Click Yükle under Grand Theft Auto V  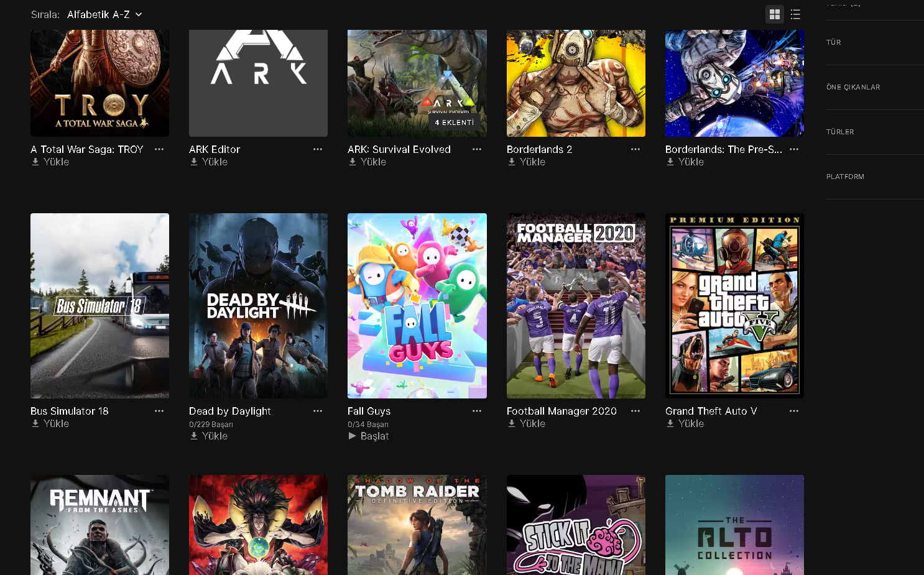685,423
